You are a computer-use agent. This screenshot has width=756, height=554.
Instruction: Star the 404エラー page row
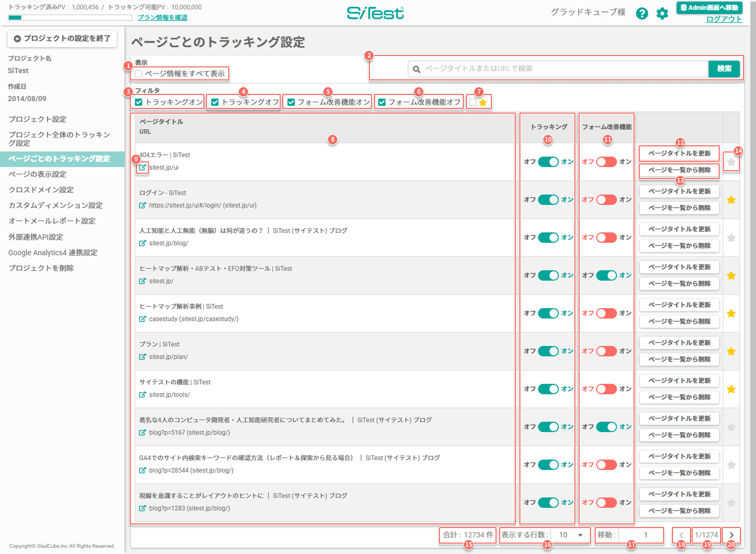[x=731, y=162]
